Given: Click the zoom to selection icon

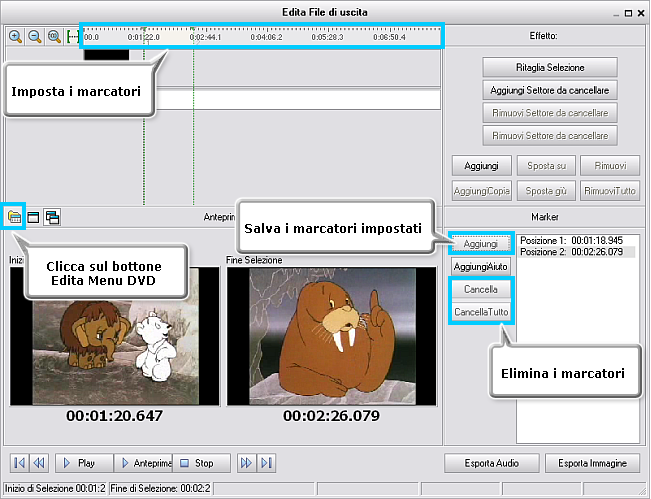Looking at the screenshot, I should (x=72, y=37).
